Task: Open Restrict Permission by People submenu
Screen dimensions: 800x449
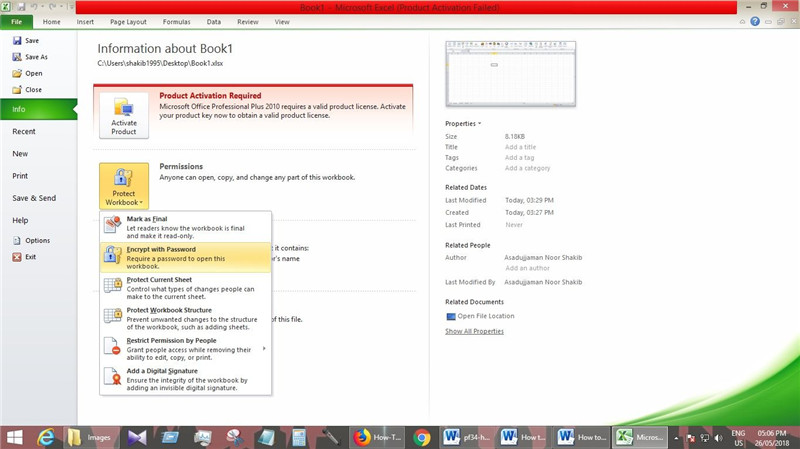Action: [185, 348]
